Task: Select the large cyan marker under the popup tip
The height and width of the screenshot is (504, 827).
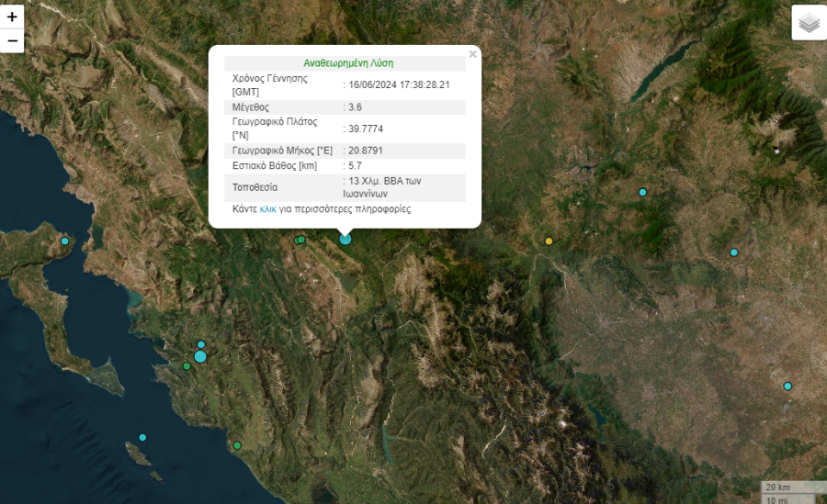Action: (346, 239)
